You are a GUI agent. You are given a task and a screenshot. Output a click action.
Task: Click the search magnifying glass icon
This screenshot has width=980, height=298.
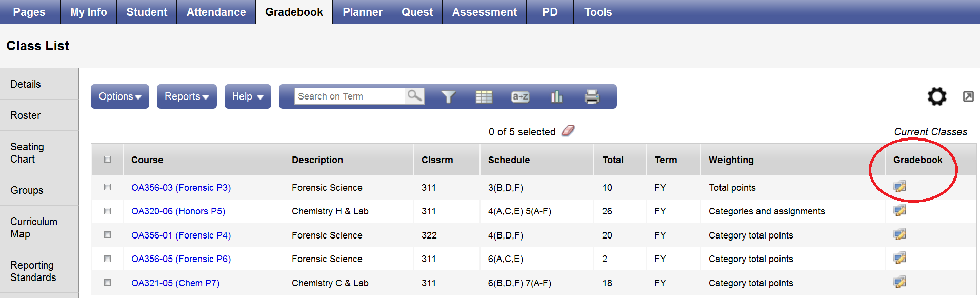tap(414, 96)
